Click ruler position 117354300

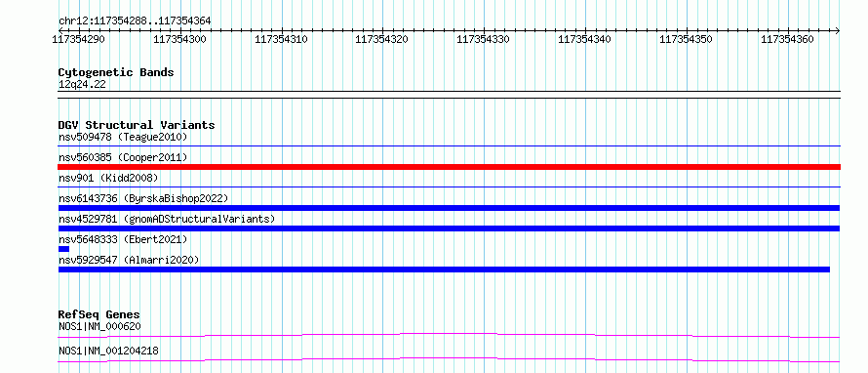click(179, 39)
